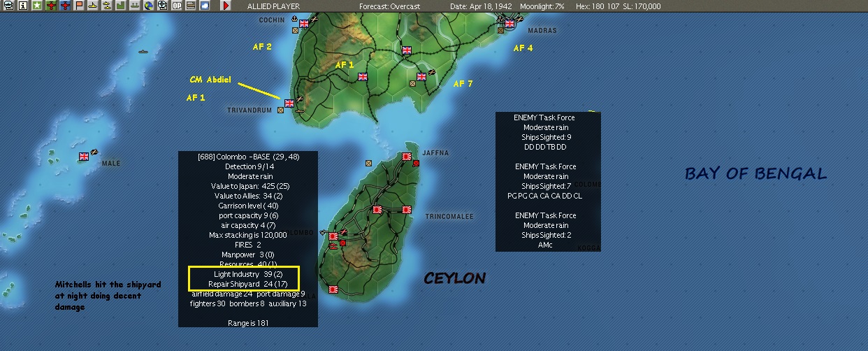
Task: Click the land unit box at Trivandrum
Action: point(280,110)
